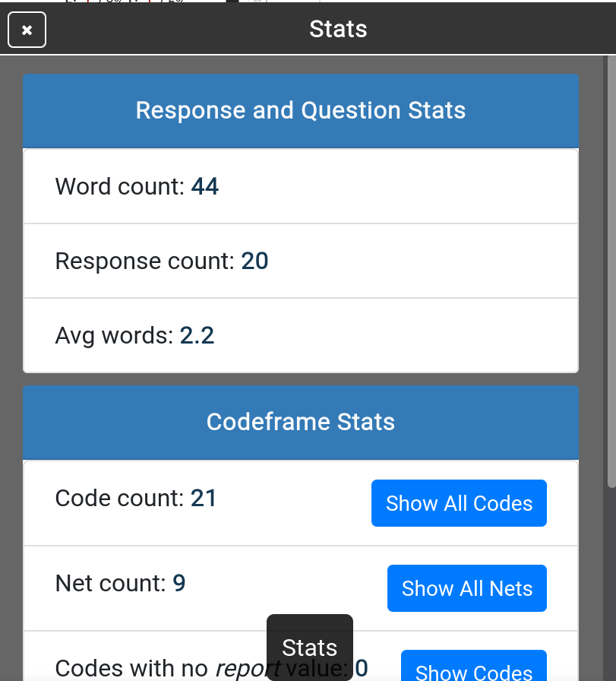Click the Stats title in the header bar

click(338, 29)
